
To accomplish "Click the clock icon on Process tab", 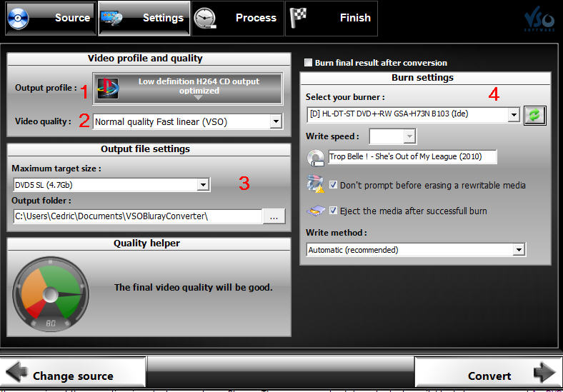I will [x=205, y=18].
